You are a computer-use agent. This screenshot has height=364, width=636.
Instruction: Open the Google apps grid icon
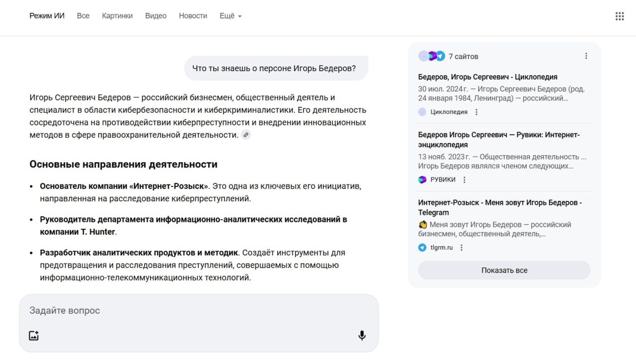620,16
